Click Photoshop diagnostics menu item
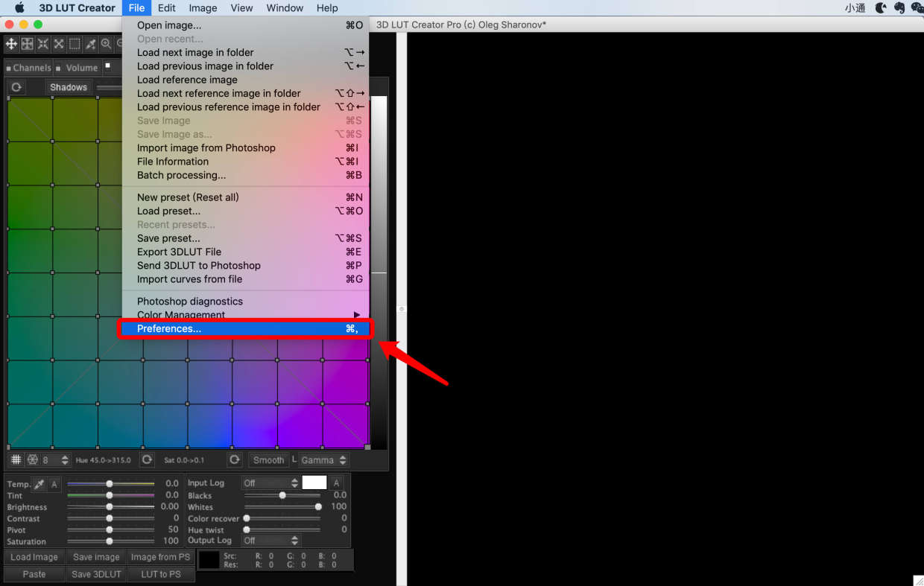924x586 pixels. [245, 301]
